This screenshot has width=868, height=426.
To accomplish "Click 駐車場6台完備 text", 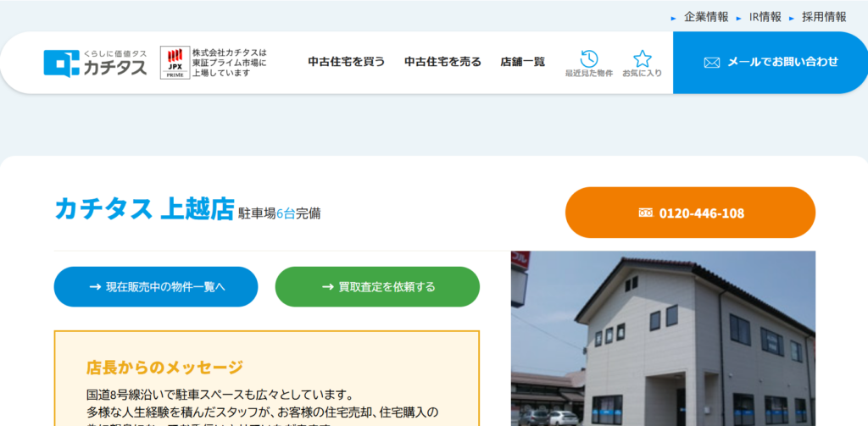I will click(x=280, y=213).
